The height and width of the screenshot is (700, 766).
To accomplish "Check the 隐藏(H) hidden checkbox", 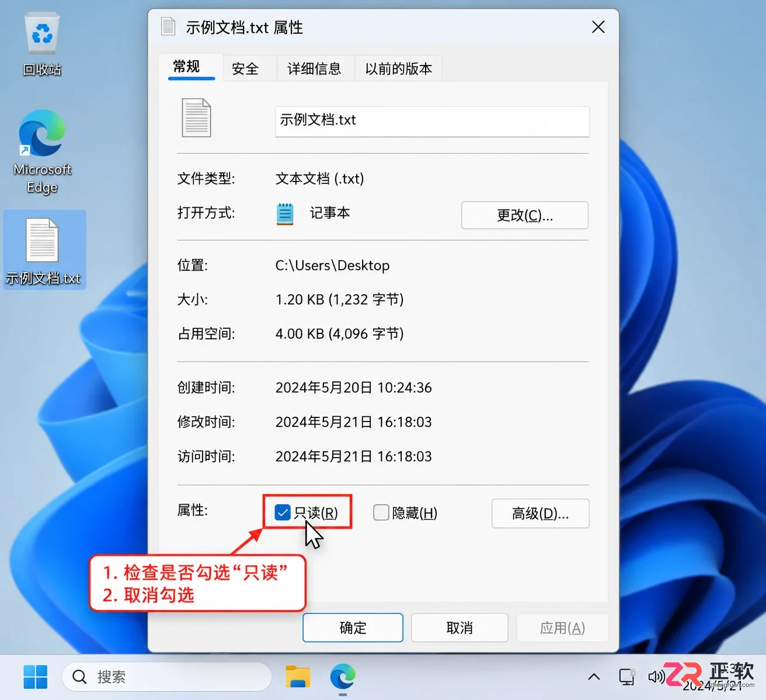I will 381,513.
